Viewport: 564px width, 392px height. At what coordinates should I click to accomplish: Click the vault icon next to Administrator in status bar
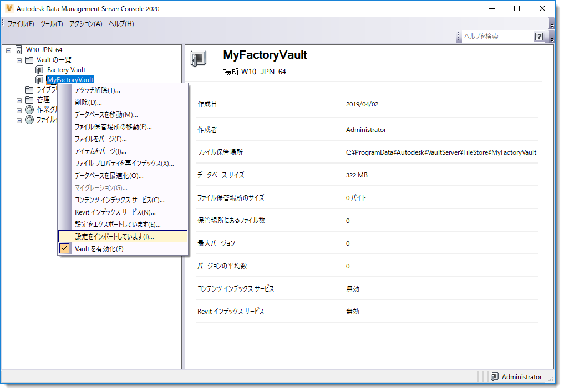click(x=494, y=376)
